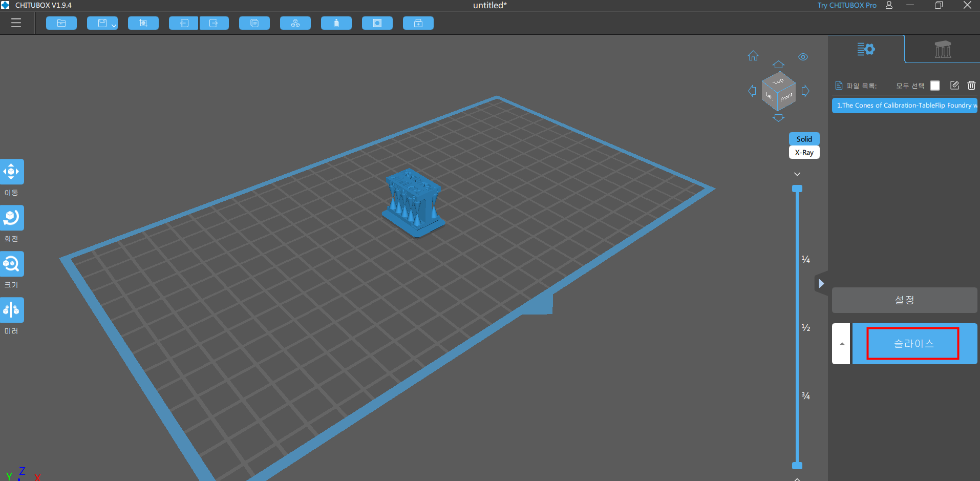Image resolution: width=980 pixels, height=481 pixels.
Task: Switch to Solid view mode
Action: (804, 139)
